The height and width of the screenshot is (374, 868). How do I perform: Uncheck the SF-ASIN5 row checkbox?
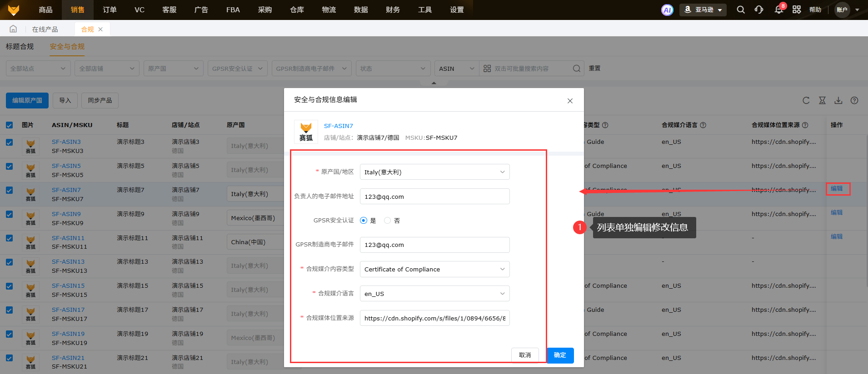point(9,166)
